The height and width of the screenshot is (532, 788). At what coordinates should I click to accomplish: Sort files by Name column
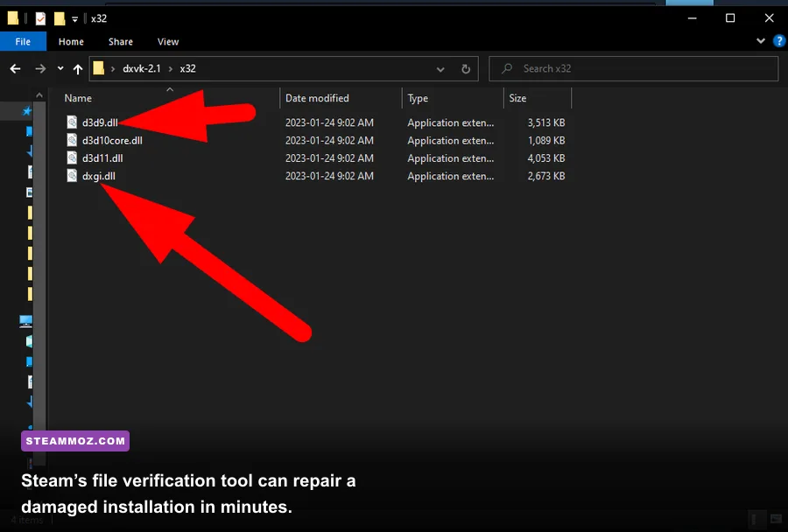78,98
